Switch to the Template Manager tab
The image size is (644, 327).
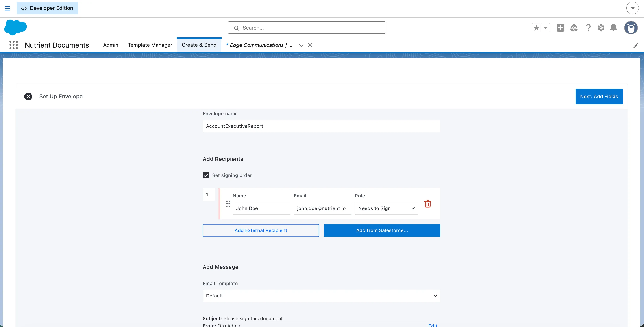[150, 45]
